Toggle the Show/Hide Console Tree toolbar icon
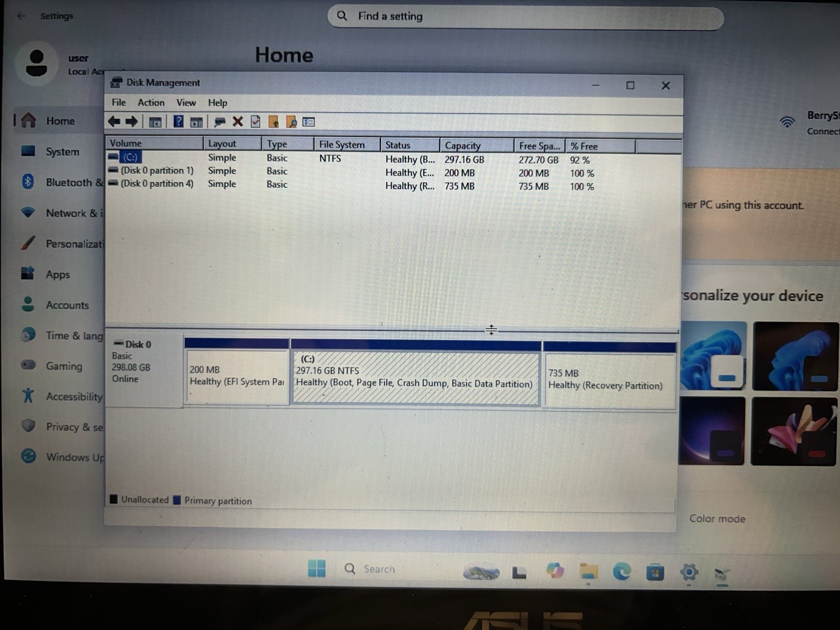 (x=155, y=122)
